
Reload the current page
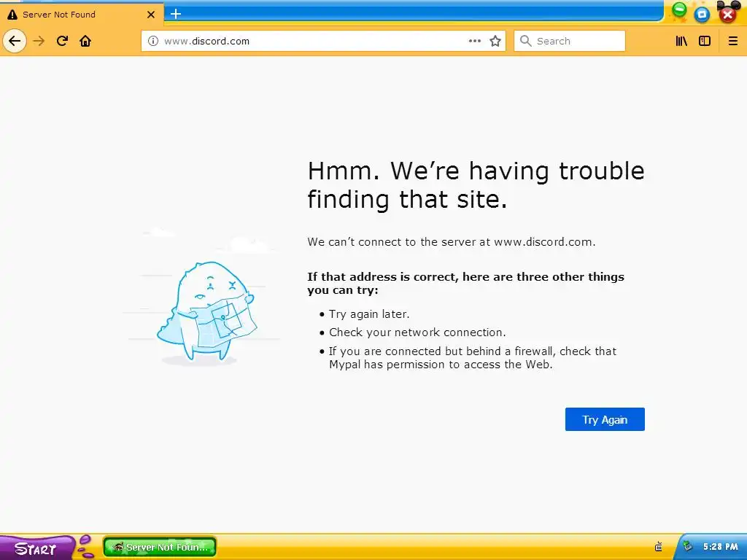tap(62, 41)
